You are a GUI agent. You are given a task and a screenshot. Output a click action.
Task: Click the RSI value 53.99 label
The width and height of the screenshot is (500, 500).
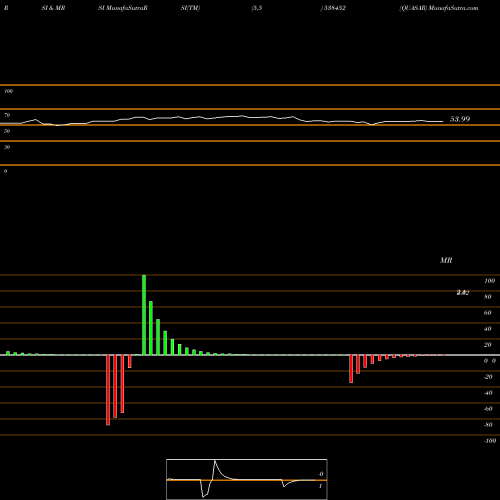[460, 119]
